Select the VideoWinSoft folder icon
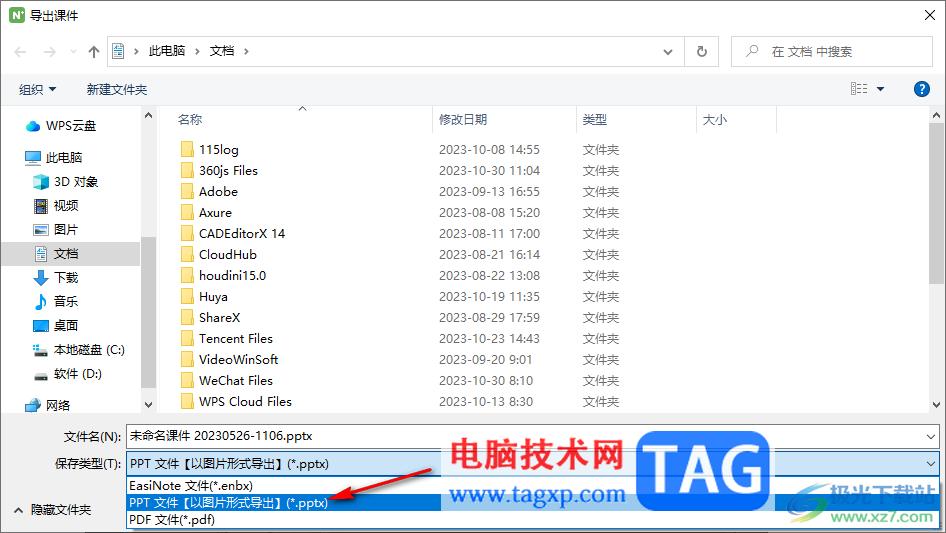The width and height of the screenshot is (946, 533). (188, 359)
